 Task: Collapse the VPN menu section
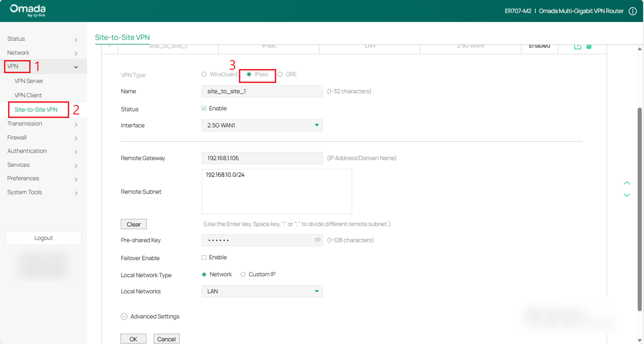[76, 67]
